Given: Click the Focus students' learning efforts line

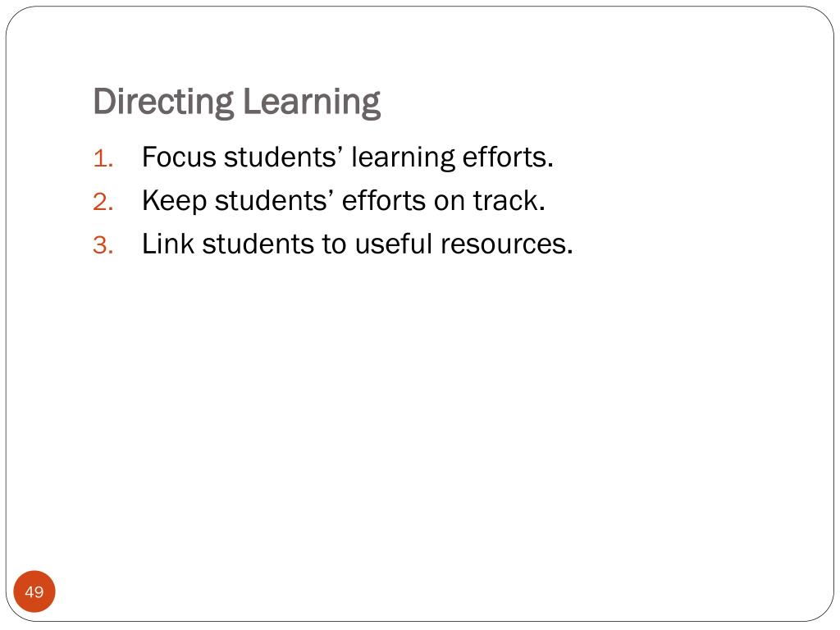Looking at the screenshot, I should coord(348,158).
